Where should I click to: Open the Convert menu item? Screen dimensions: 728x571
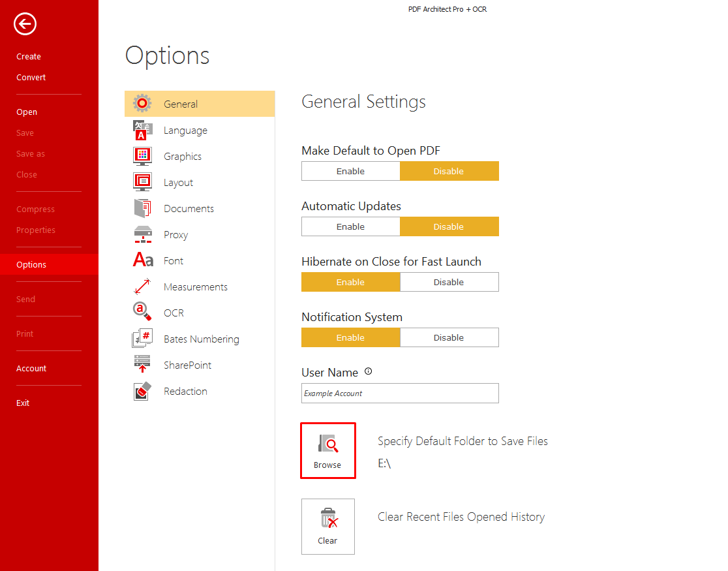[x=31, y=77]
